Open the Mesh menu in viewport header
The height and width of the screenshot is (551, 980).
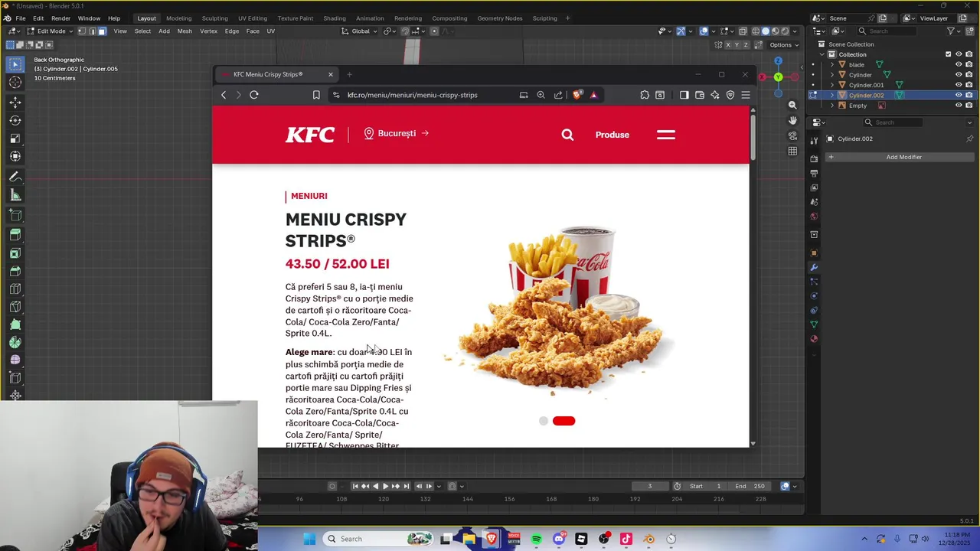coord(185,31)
